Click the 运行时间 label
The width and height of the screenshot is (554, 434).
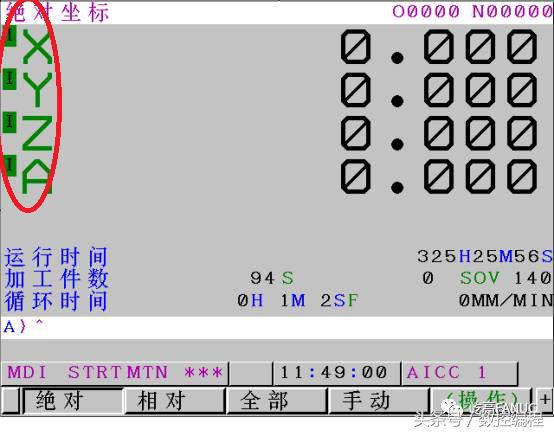(x=56, y=257)
